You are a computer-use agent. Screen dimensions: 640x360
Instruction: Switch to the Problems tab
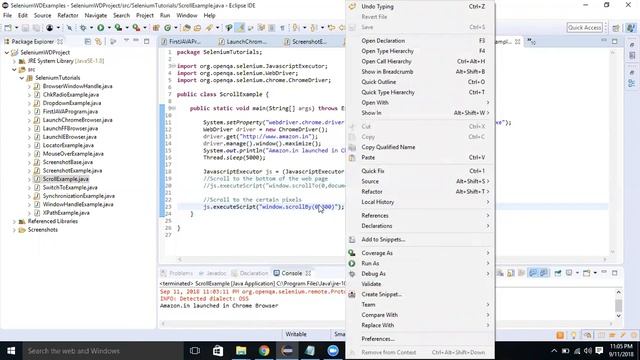pyautogui.click(x=177, y=273)
